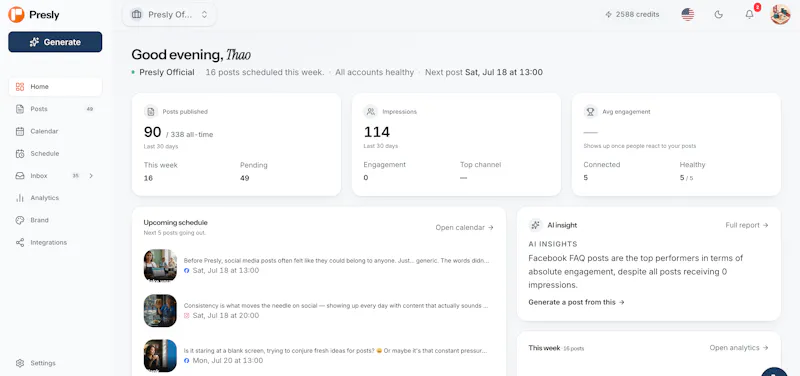Click the Inbox tray icon
The width and height of the screenshot is (800, 376).
[20, 176]
